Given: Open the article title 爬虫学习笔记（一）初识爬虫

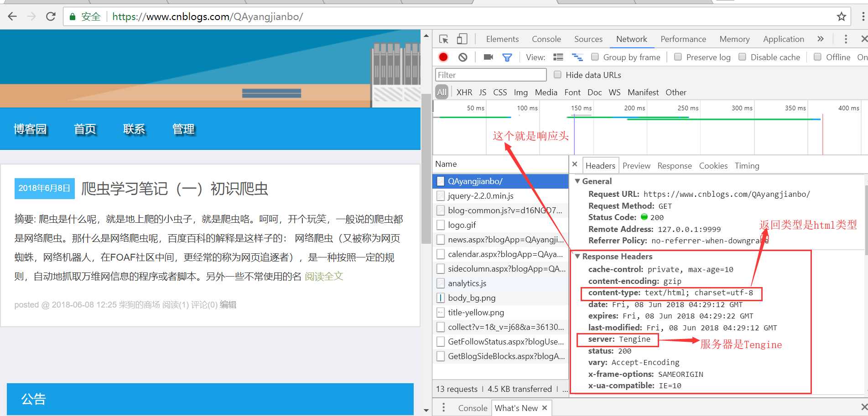Looking at the screenshot, I should coord(175,189).
